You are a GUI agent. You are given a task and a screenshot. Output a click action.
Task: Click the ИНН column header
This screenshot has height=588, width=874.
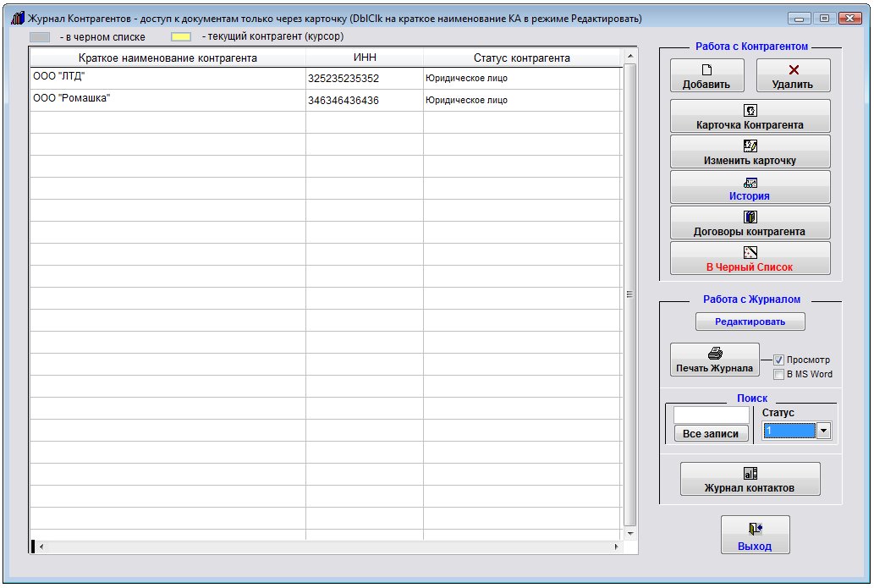tap(364, 58)
